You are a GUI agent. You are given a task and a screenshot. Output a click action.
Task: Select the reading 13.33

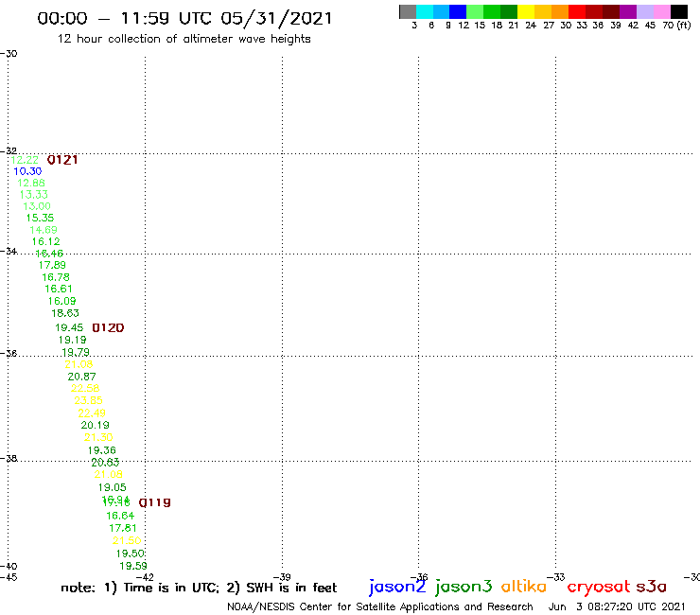(x=33, y=195)
